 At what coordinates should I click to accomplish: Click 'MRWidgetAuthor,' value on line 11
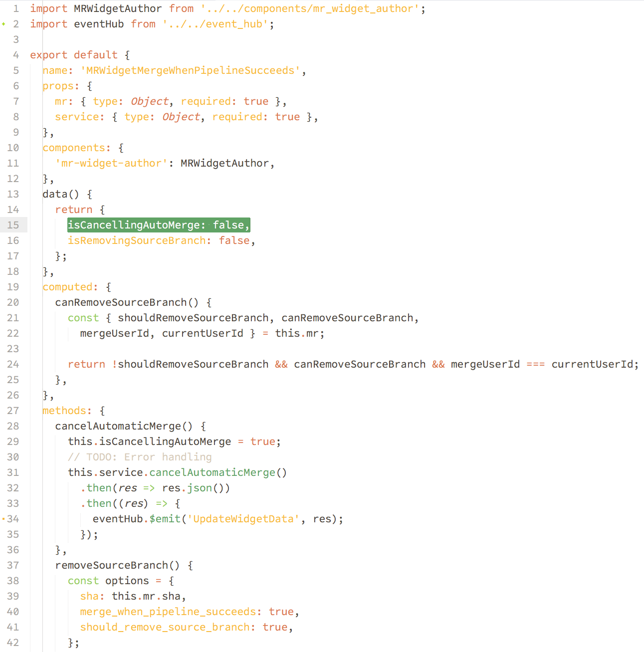tap(227, 163)
